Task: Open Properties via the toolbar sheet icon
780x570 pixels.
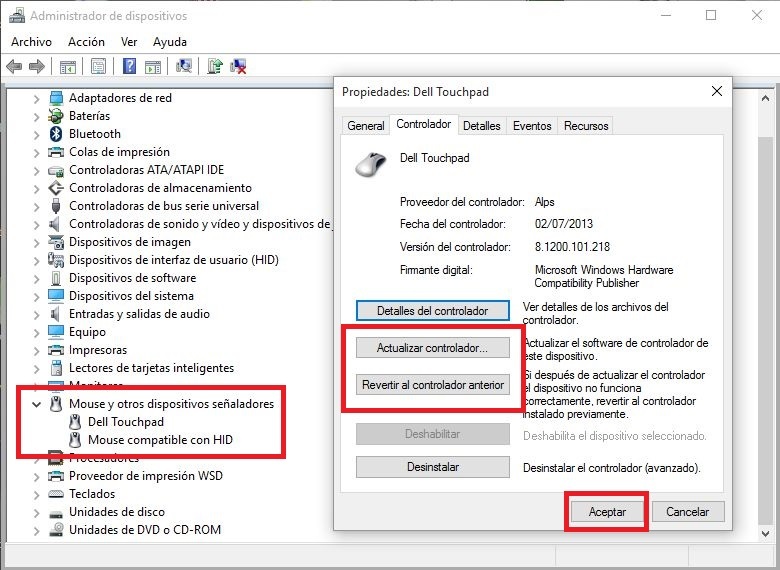Action: [x=98, y=66]
